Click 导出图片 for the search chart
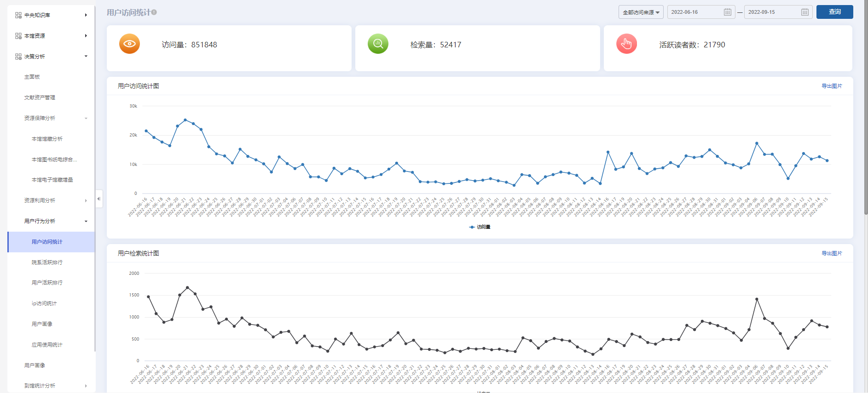Image resolution: width=868 pixels, height=393 pixels. [x=832, y=253]
